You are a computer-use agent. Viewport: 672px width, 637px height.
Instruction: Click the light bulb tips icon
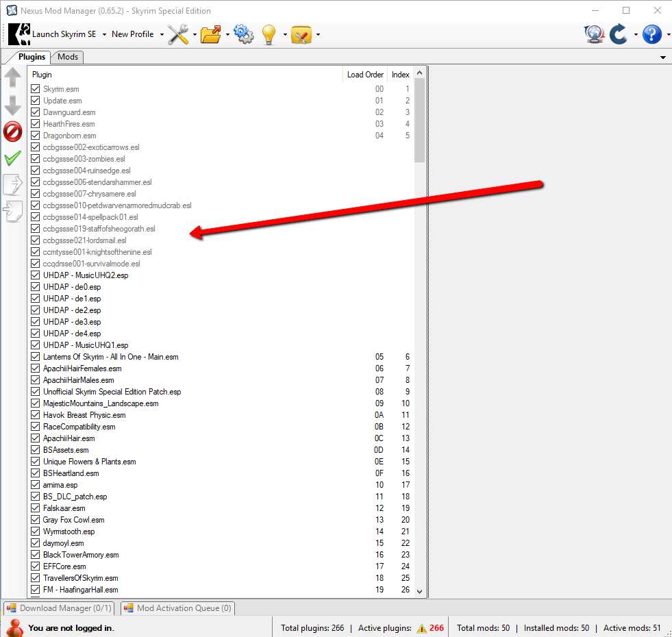coord(269,34)
